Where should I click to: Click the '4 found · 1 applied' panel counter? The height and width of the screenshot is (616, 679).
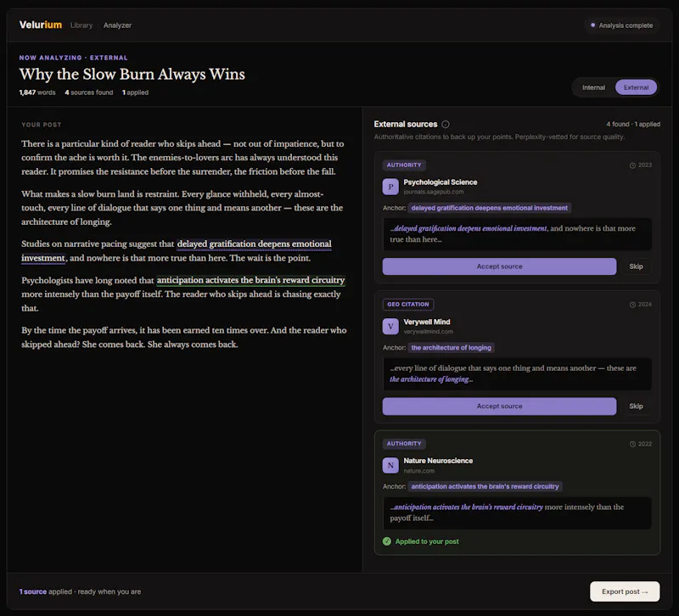click(633, 124)
